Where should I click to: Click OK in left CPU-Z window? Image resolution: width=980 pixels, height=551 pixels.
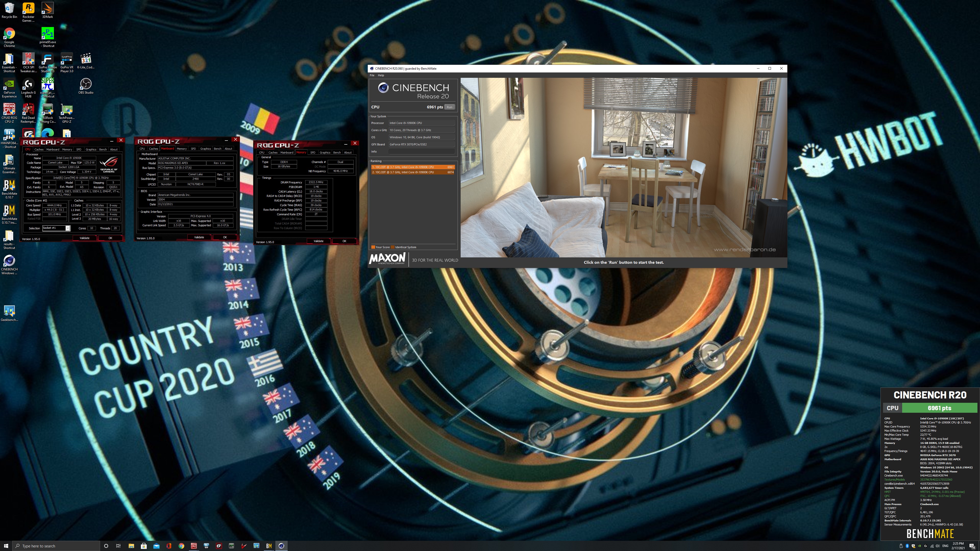110,238
